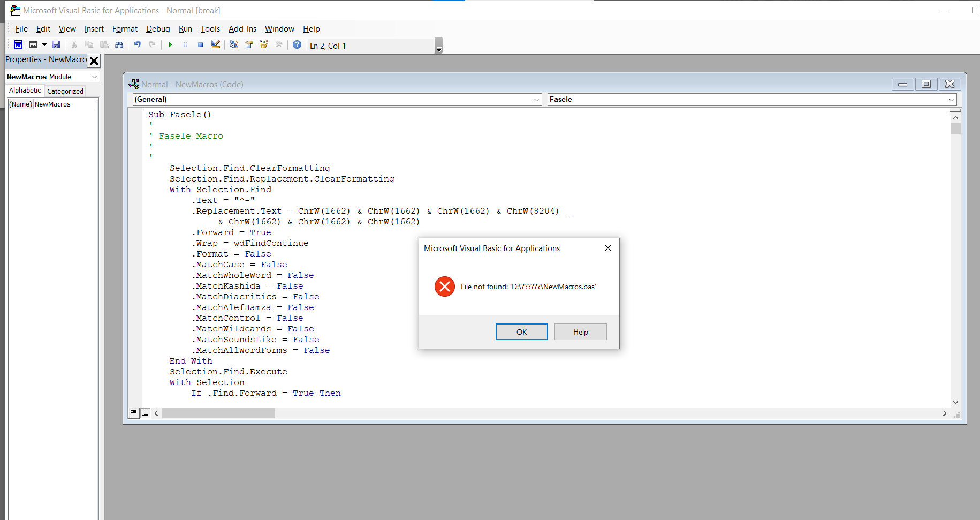Expand the NewMacros Module properties dropdown
Viewport: 980px width, 520px height.
pos(95,77)
